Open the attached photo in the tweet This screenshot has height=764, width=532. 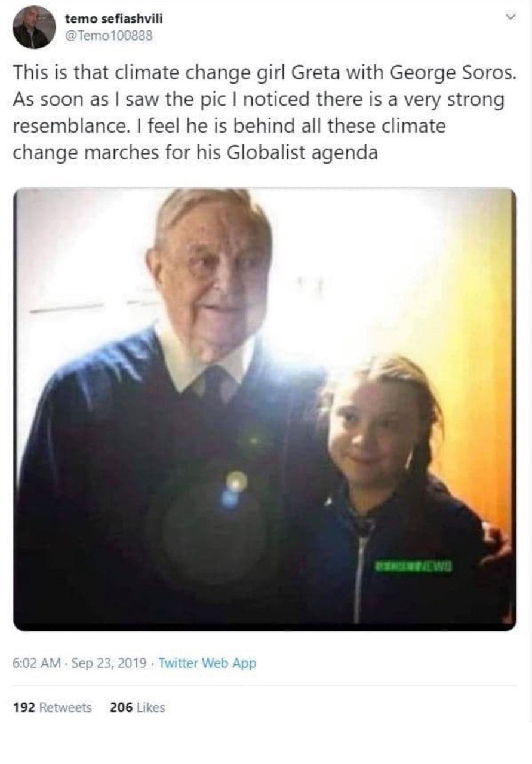[265, 409]
